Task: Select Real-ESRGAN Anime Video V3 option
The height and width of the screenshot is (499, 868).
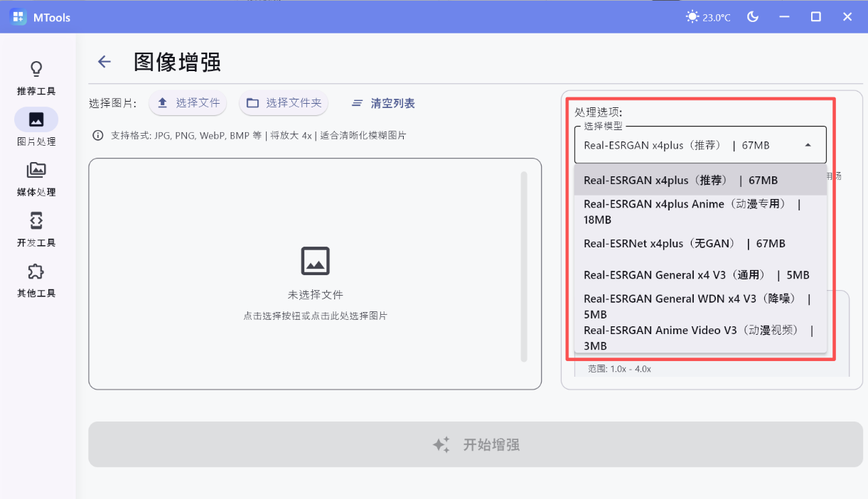Action: pyautogui.click(x=700, y=338)
